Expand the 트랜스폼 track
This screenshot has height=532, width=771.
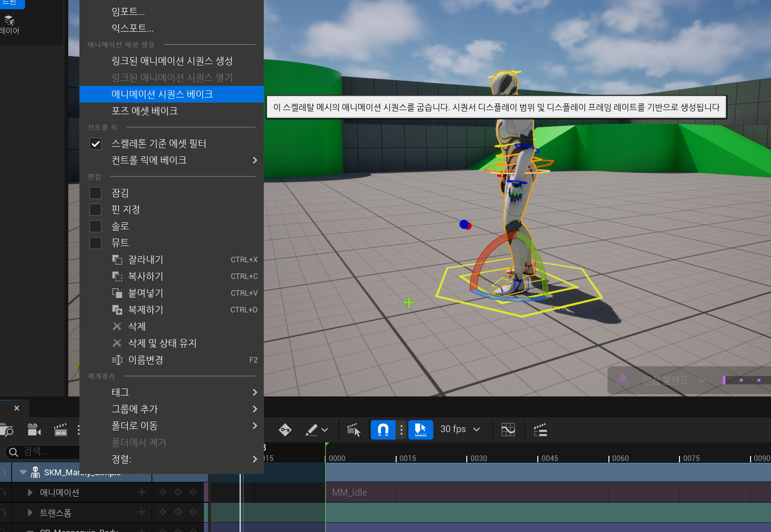30,513
